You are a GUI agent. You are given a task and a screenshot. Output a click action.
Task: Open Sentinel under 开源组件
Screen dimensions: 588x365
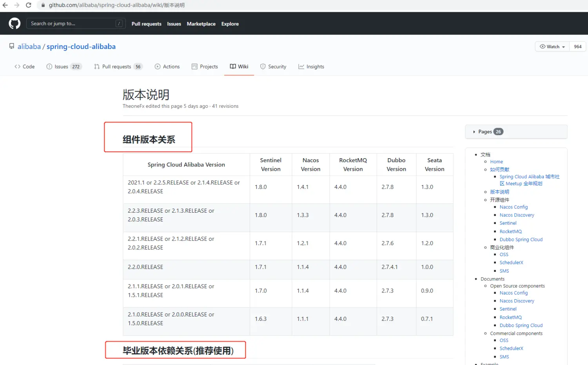(508, 223)
